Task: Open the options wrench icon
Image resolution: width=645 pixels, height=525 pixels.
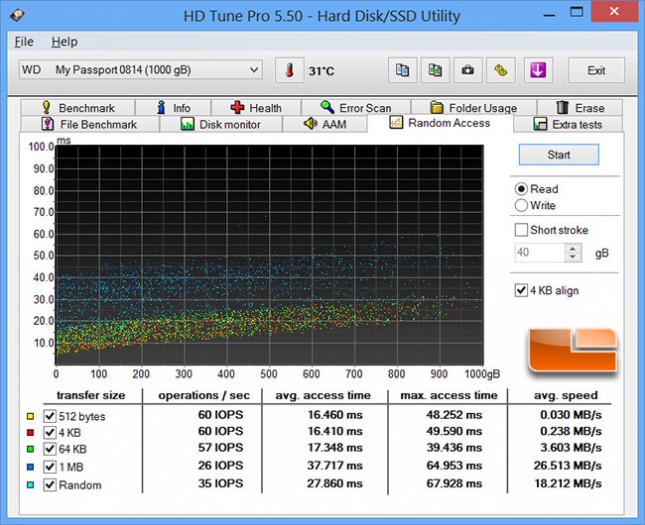Action: pos(501,70)
